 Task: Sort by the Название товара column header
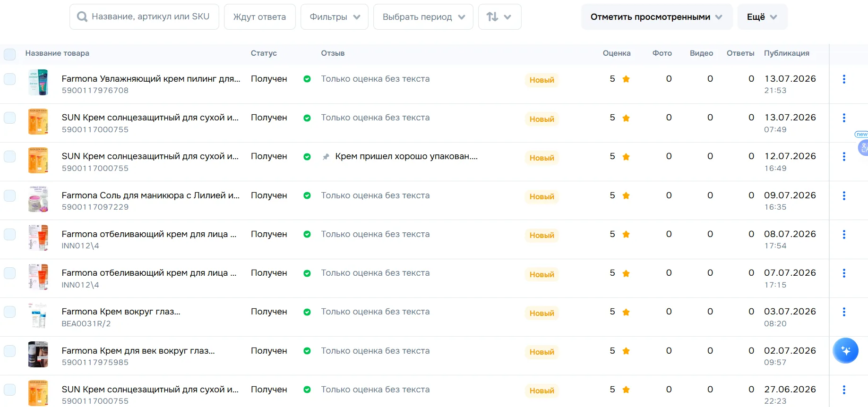(x=57, y=53)
